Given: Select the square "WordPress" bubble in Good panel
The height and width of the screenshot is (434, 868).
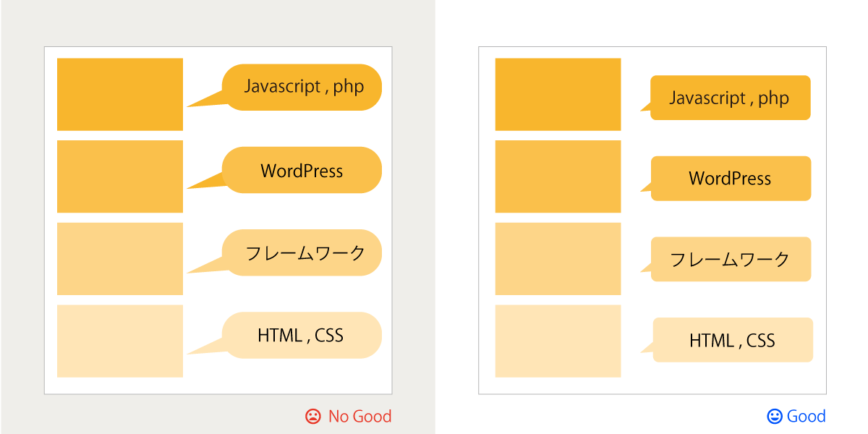Looking at the screenshot, I should coord(731,179).
